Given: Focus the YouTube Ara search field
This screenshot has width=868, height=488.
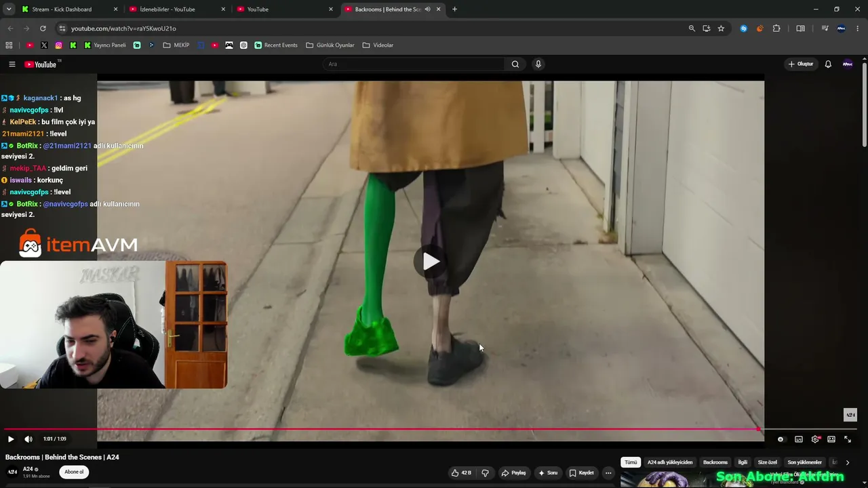Looking at the screenshot, I should [414, 64].
